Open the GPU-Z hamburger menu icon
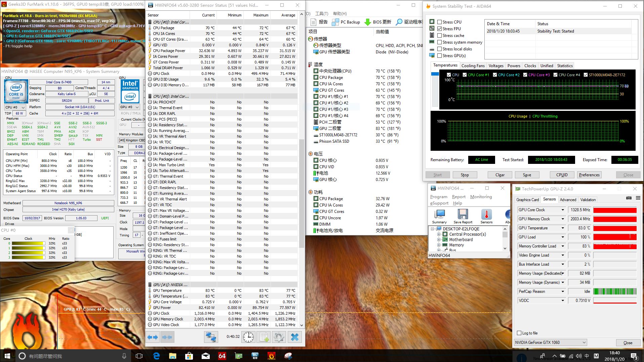 (638, 198)
